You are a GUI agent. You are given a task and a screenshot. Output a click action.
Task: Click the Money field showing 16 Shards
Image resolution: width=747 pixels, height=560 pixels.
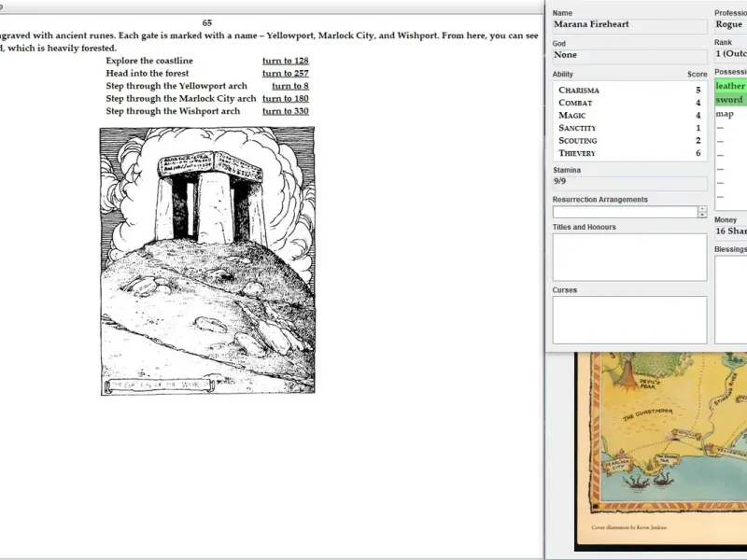(x=730, y=231)
